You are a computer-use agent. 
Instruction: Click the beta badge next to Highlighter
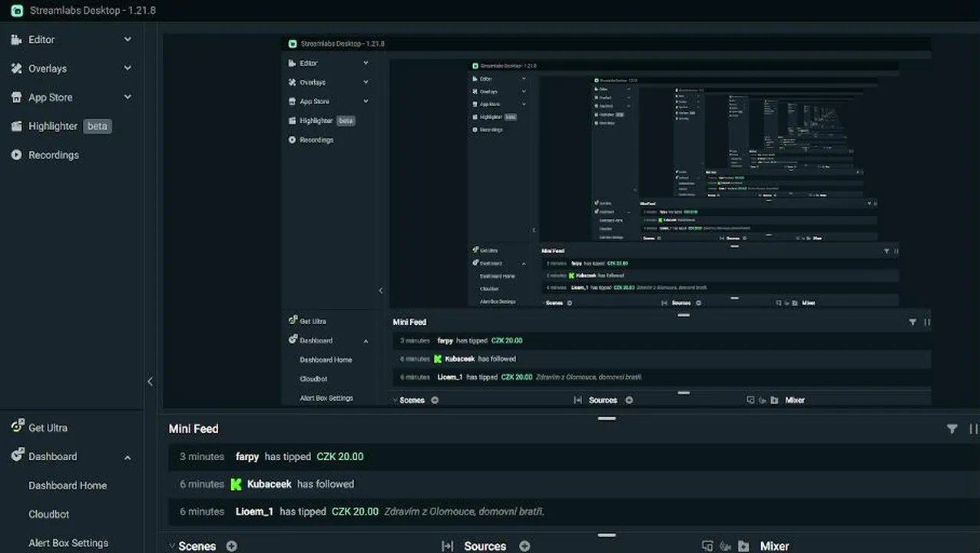(98, 126)
